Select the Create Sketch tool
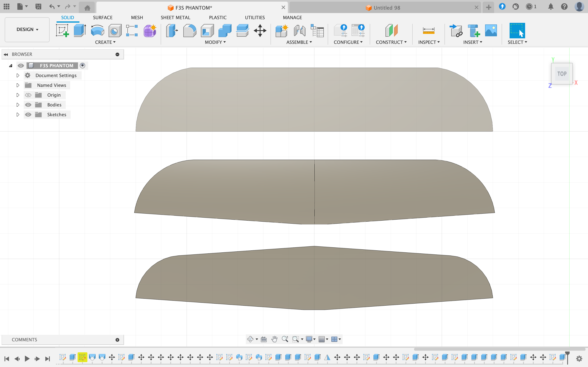The image size is (588, 367). point(62,31)
